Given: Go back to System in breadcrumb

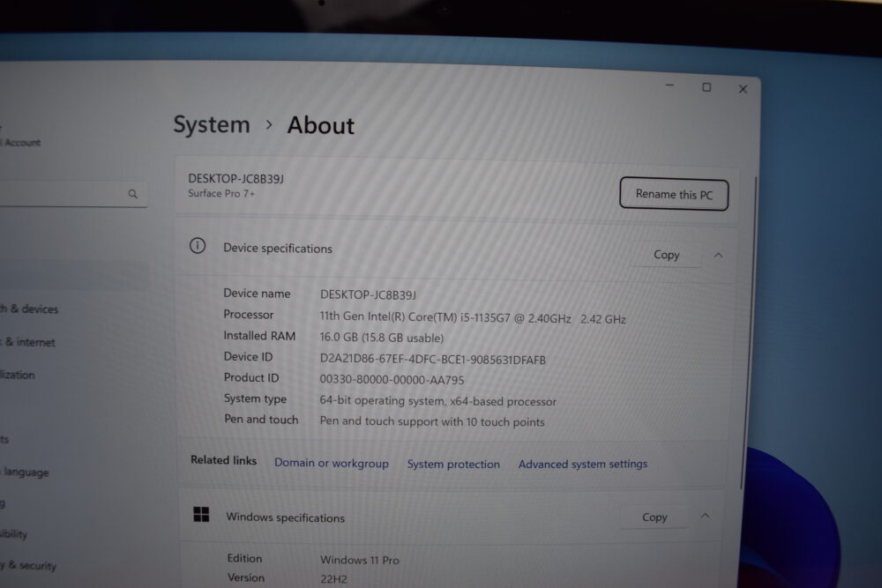Looking at the screenshot, I should (x=212, y=124).
